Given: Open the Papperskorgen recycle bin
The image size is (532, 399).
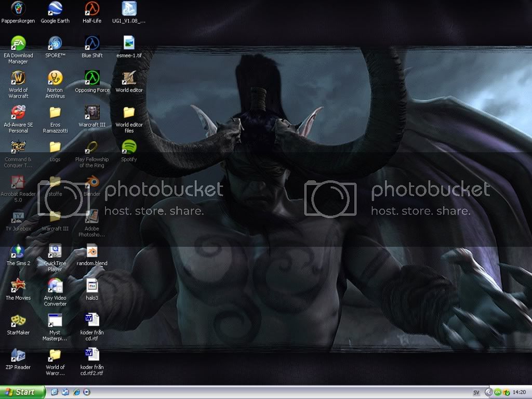Looking at the screenshot, I should click(18, 12).
